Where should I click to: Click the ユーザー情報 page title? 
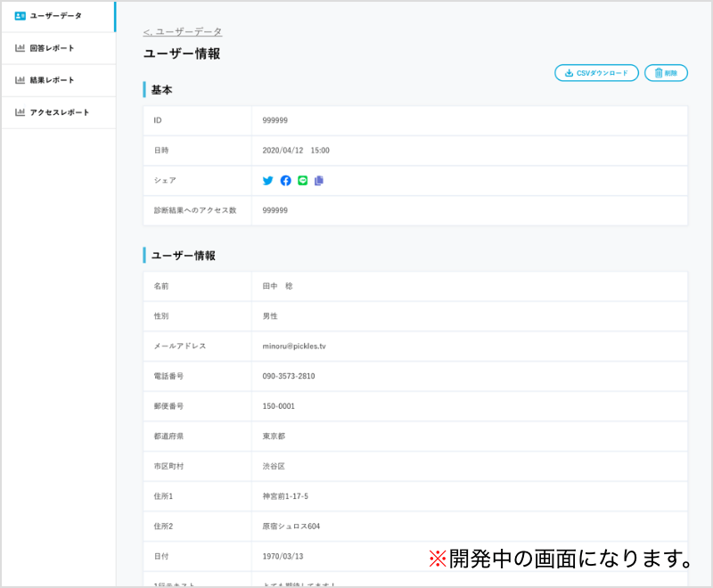(x=182, y=53)
